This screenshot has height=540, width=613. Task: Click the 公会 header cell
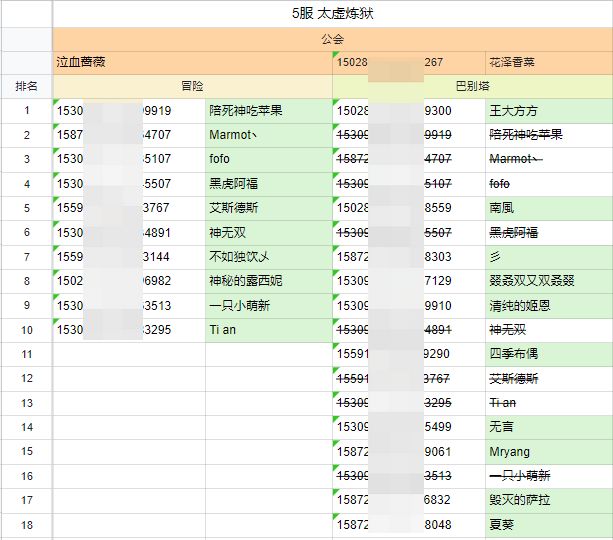point(332,39)
